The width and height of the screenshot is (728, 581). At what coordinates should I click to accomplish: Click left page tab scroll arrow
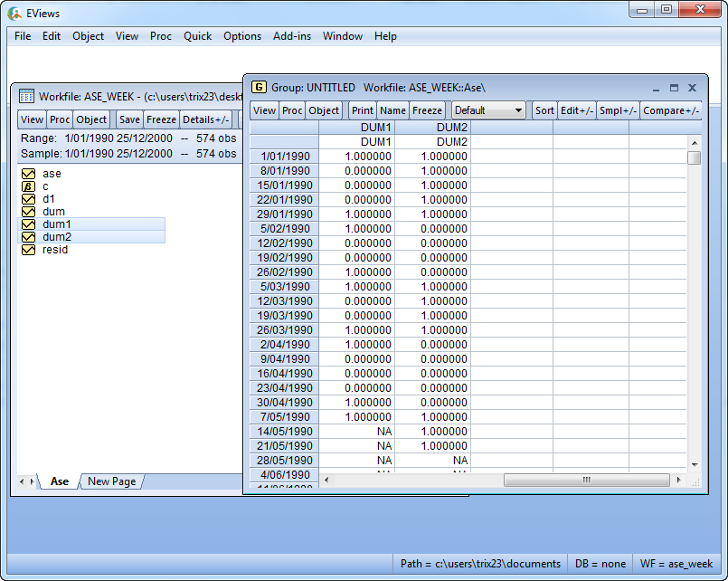(x=22, y=481)
